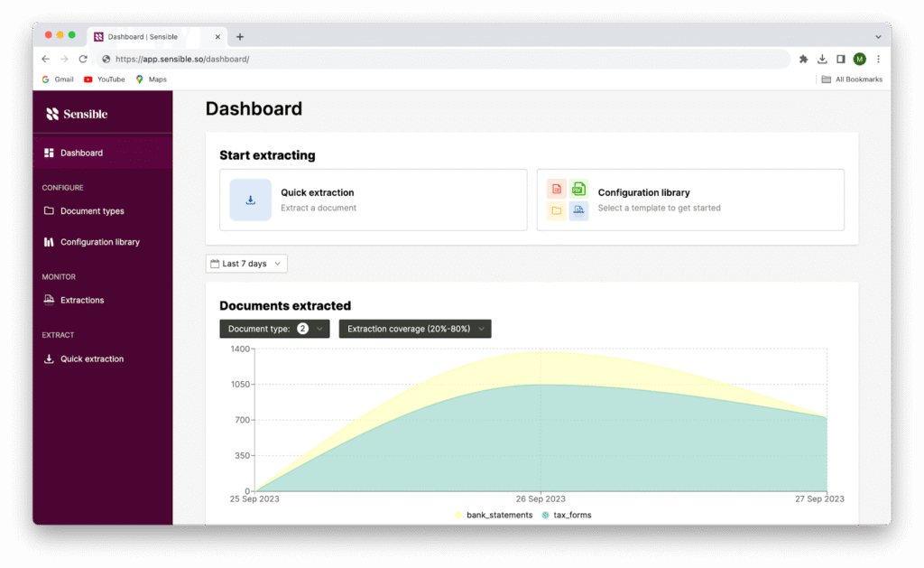
Task: Click the Configuration library template icons
Action: [x=568, y=200]
